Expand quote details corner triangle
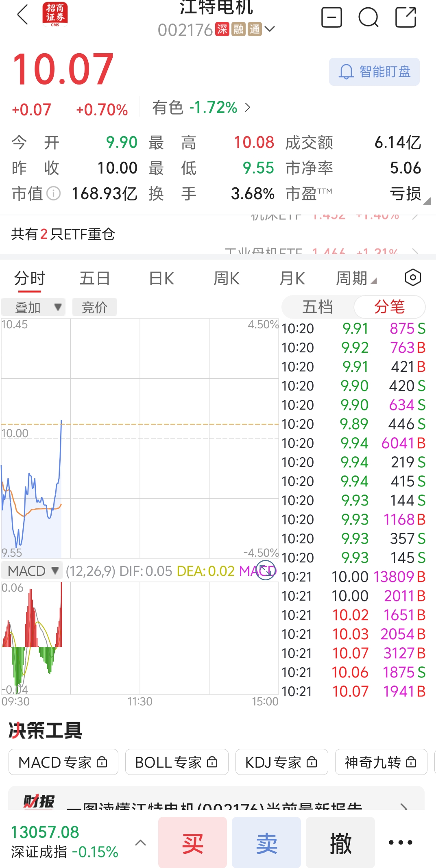436x868 pixels. 427,201
